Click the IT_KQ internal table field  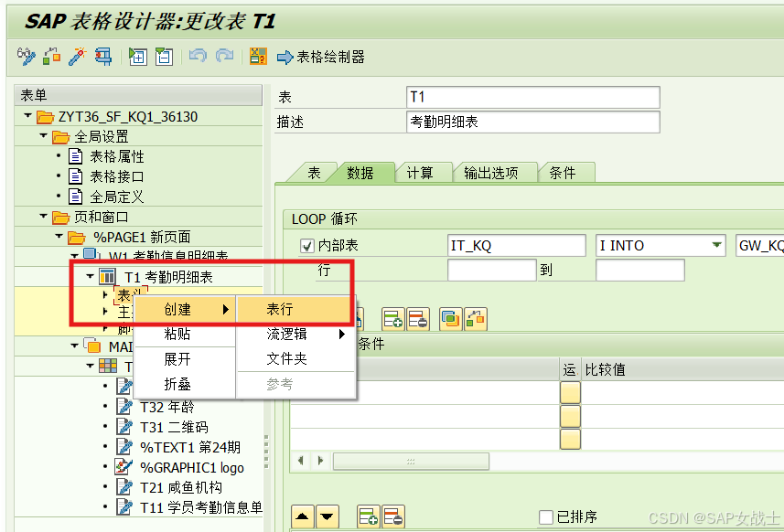(517, 245)
